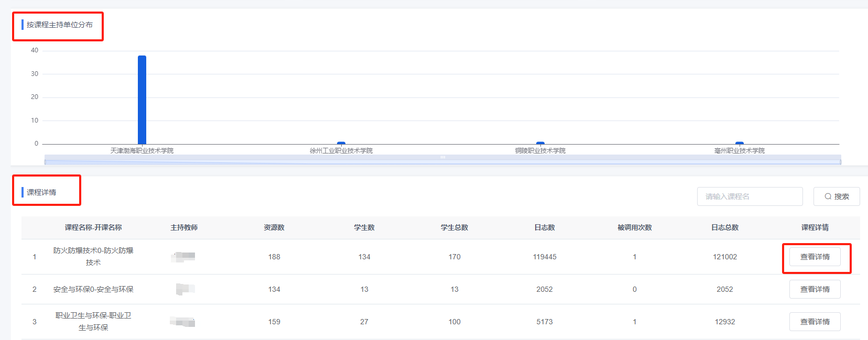Click the left handle of chart zoom slider
868x340 pixels.
point(45,162)
